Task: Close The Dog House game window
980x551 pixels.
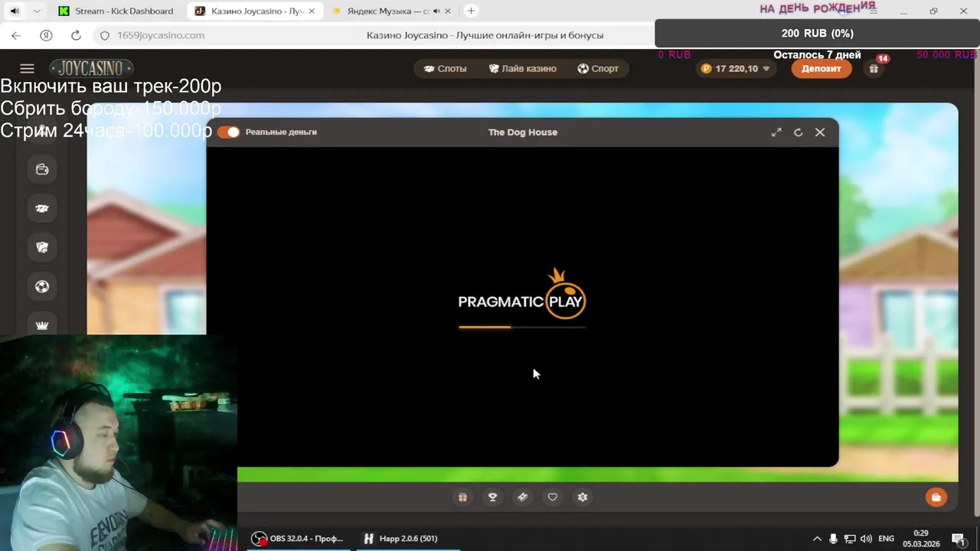Action: click(x=820, y=132)
